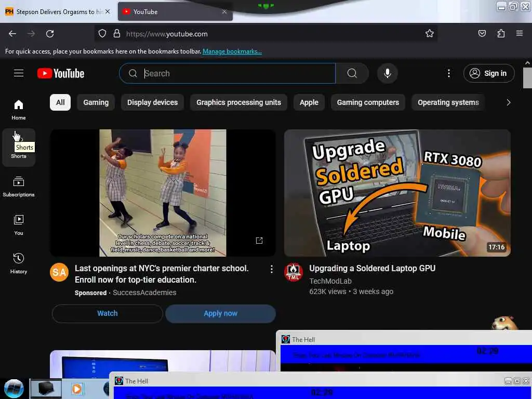Screen dimensions: 532x399
Task: Select the Gaming computers chip
Action: [368, 102]
